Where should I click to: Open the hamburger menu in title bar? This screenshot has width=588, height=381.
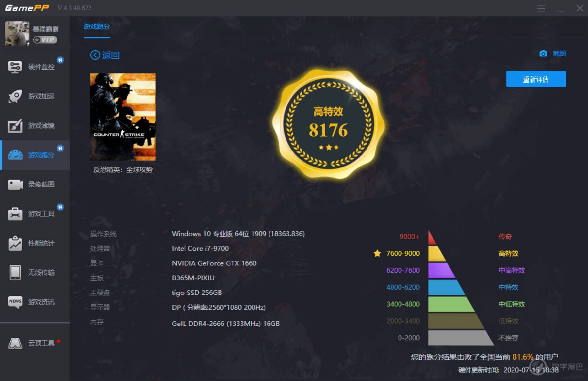click(541, 8)
